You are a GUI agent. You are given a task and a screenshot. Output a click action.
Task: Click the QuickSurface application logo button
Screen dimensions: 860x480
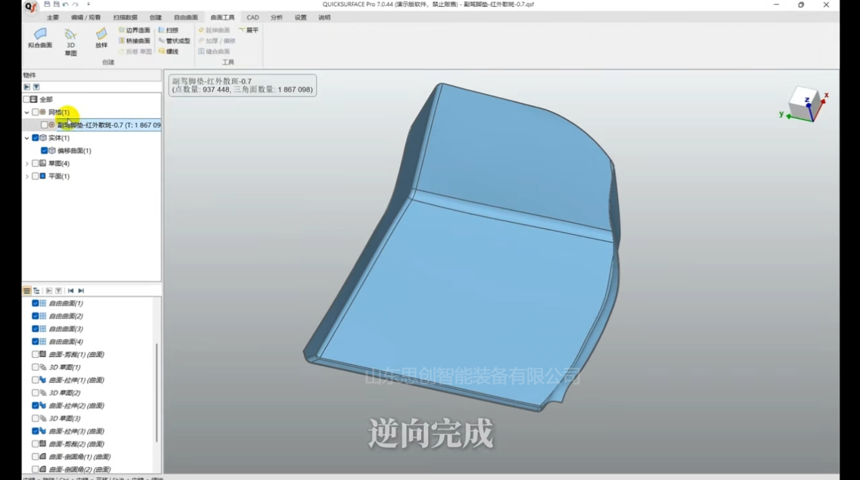tap(31, 7)
